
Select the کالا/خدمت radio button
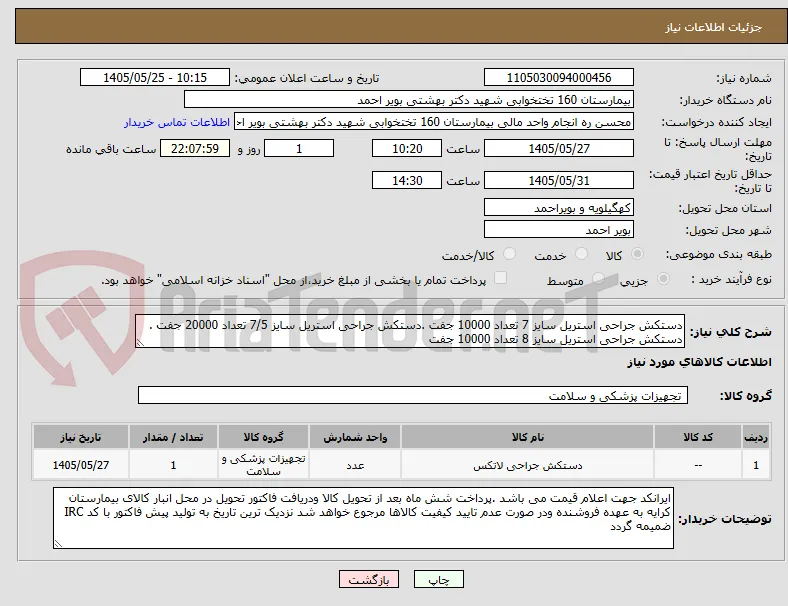[x=510, y=254]
